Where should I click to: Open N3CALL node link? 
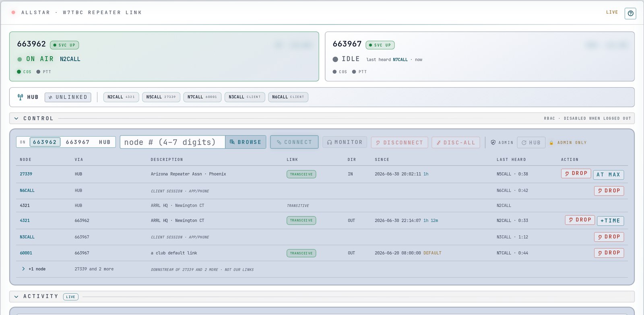point(27,237)
